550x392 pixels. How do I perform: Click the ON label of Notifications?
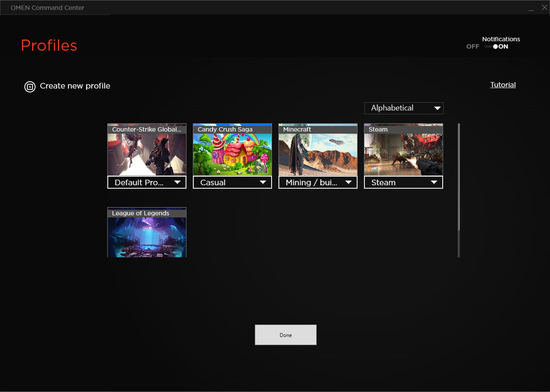coord(503,47)
